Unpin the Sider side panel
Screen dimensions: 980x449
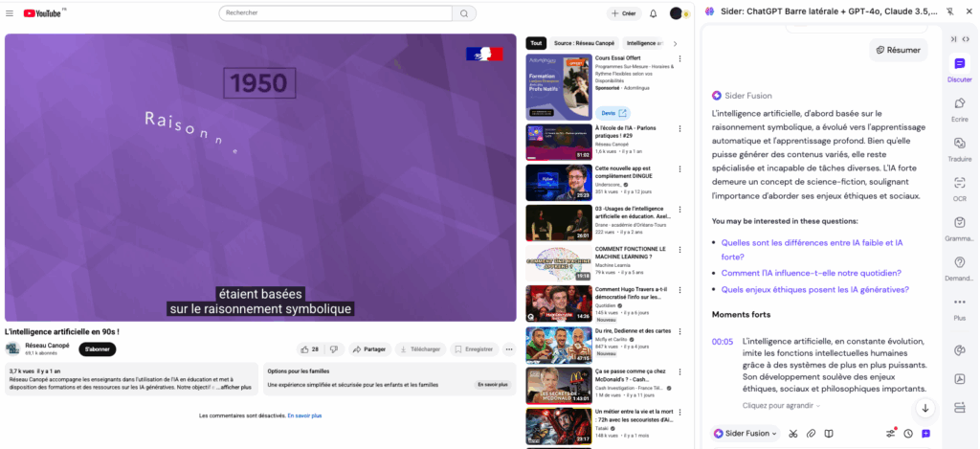[x=949, y=11]
